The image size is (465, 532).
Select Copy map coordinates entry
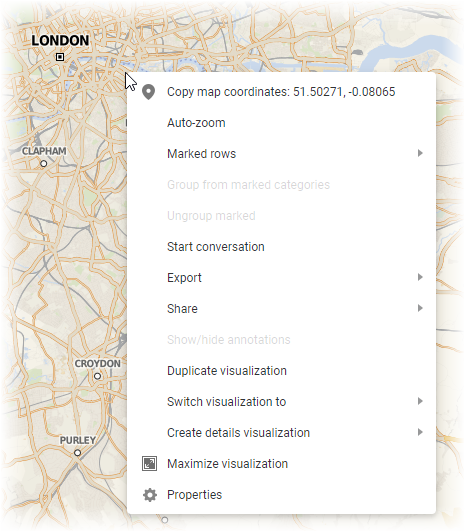pyautogui.click(x=281, y=92)
